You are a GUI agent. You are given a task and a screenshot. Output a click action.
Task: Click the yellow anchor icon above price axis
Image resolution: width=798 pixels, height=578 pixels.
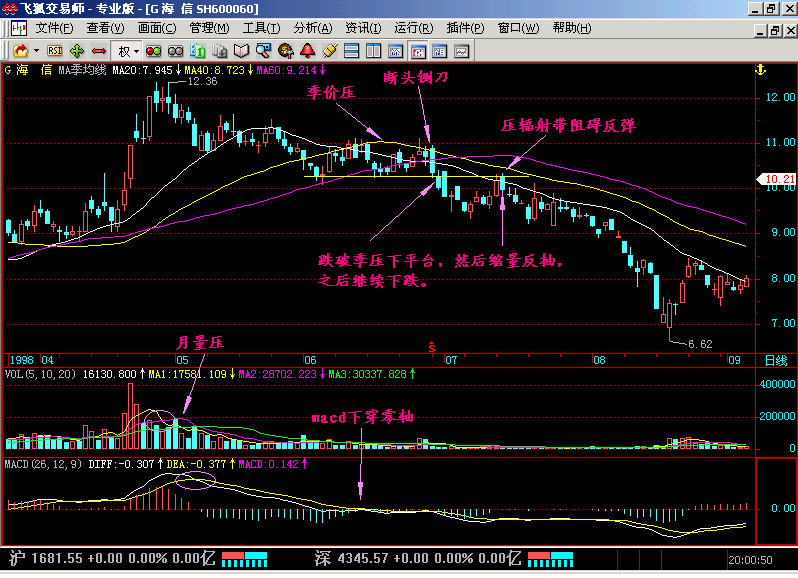[759, 70]
